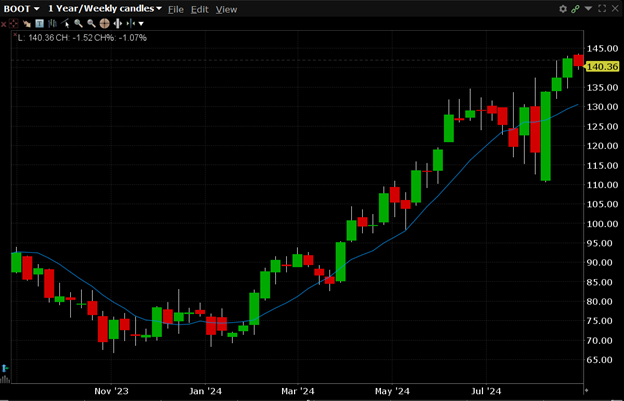This screenshot has width=624, height=401.
Task: Click the Mar '24 date axis label
Action: [298, 391]
